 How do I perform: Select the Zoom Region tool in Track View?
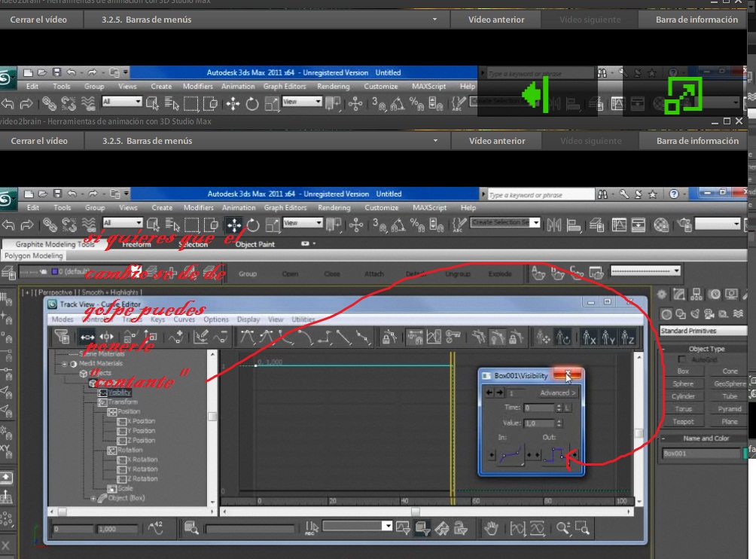pos(582,529)
